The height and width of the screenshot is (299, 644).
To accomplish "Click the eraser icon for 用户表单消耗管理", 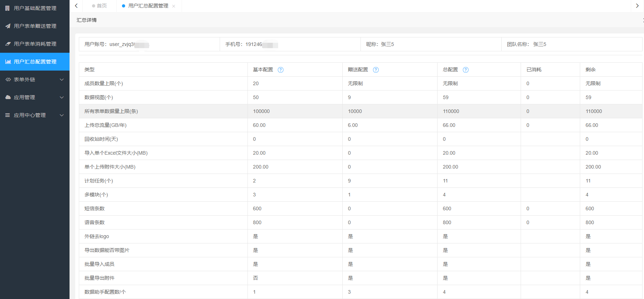I will click(x=7, y=44).
